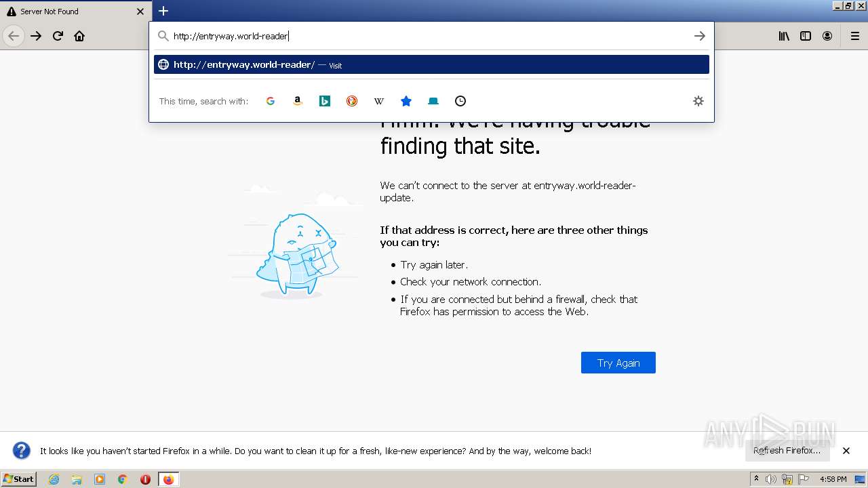Search this time with Amazon
The image size is (868, 488).
click(298, 101)
